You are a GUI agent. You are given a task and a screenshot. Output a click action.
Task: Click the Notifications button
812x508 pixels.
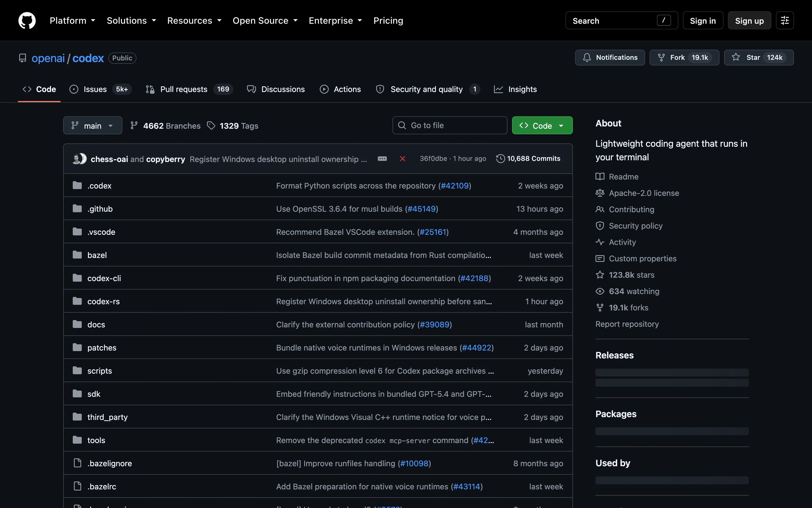coord(610,58)
